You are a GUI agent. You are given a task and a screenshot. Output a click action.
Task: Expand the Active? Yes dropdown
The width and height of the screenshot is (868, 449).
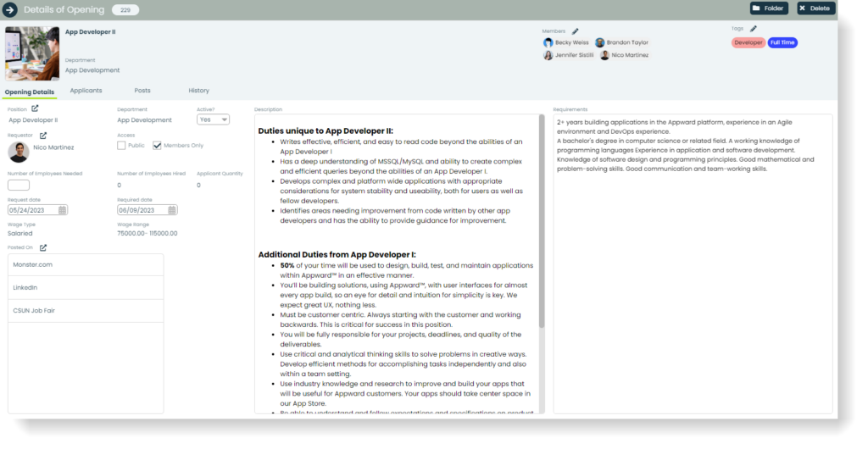pyautogui.click(x=213, y=119)
